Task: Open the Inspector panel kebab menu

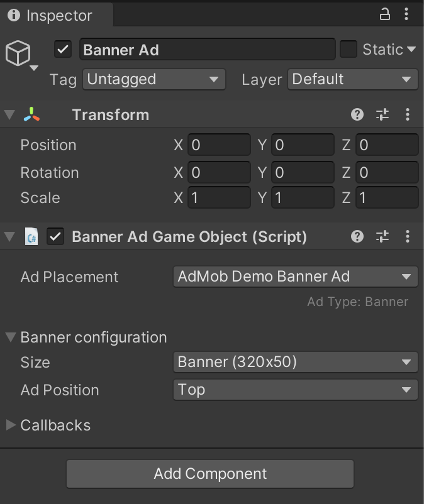Action: coord(408,14)
